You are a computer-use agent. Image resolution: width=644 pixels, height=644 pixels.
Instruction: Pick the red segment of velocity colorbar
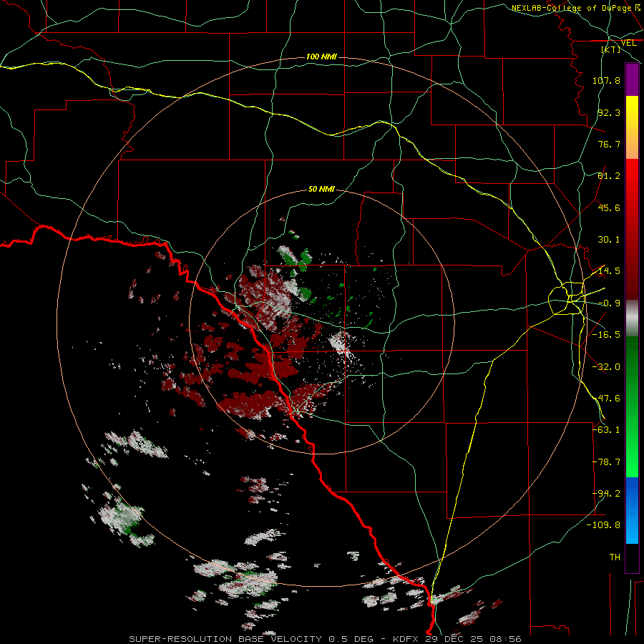[632, 229]
